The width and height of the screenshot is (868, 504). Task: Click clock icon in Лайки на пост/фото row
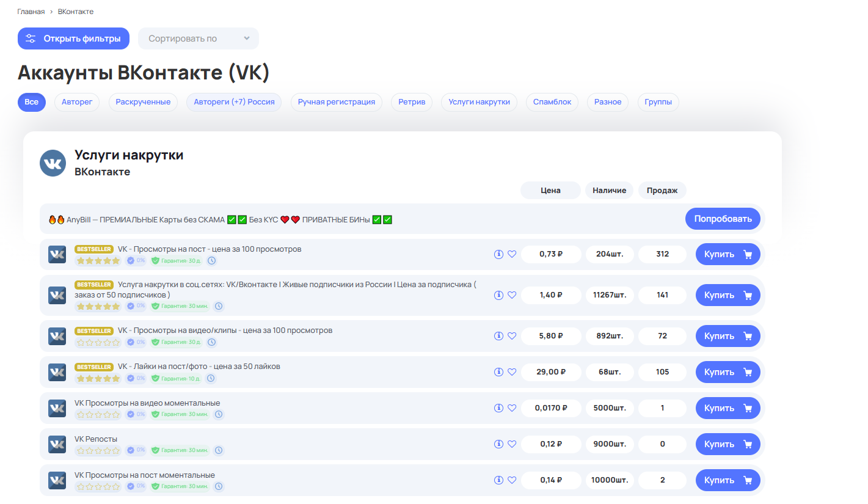[x=211, y=378]
